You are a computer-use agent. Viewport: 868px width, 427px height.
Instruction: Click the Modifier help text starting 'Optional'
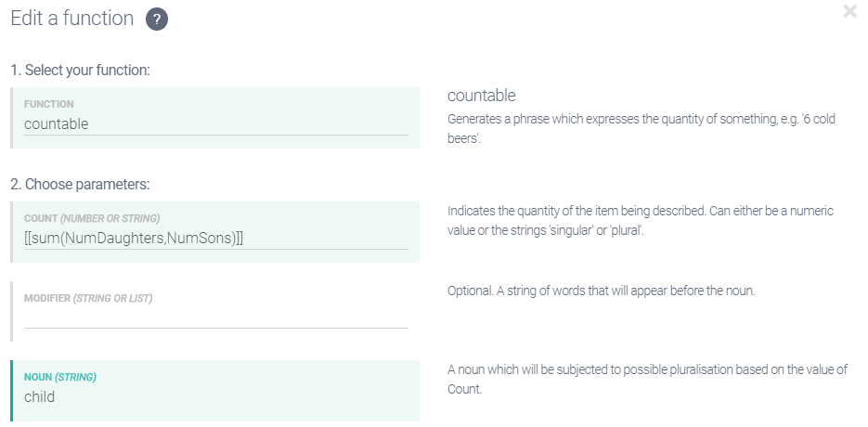coord(601,291)
